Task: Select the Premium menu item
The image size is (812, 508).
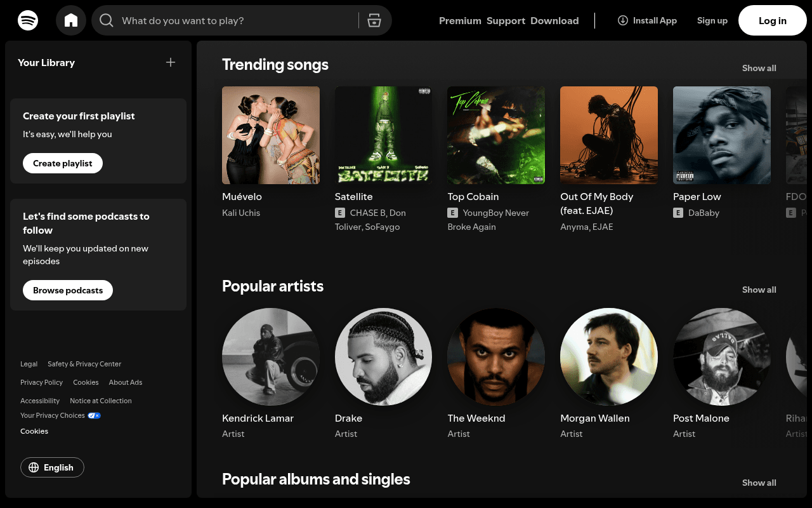Action: [460, 20]
